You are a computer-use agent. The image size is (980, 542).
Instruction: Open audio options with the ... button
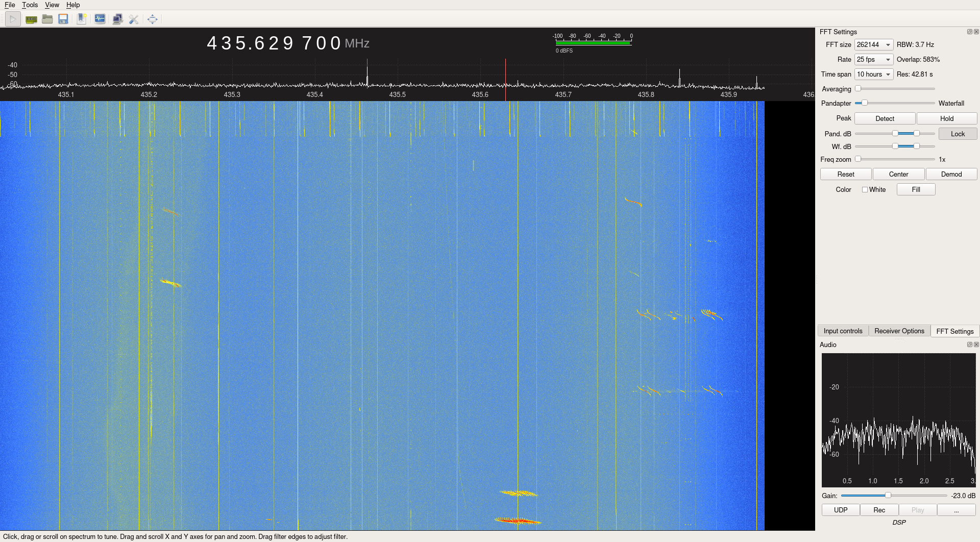957,510
